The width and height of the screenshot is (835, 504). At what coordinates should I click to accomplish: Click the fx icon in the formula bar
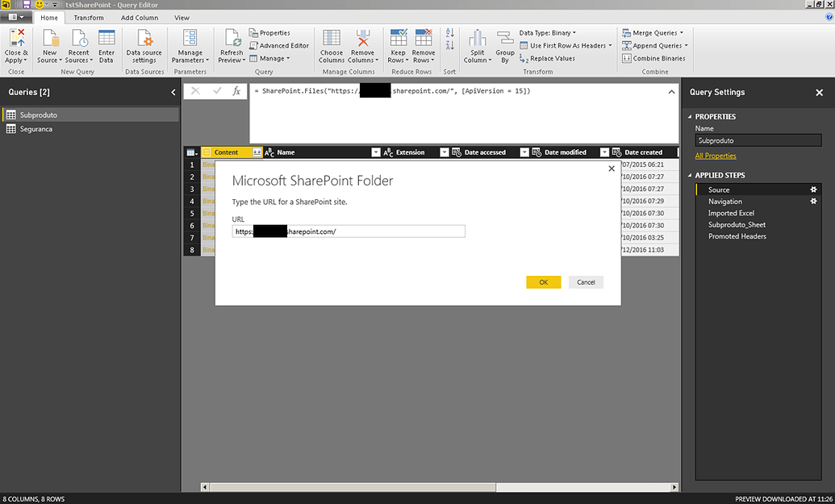[236, 91]
